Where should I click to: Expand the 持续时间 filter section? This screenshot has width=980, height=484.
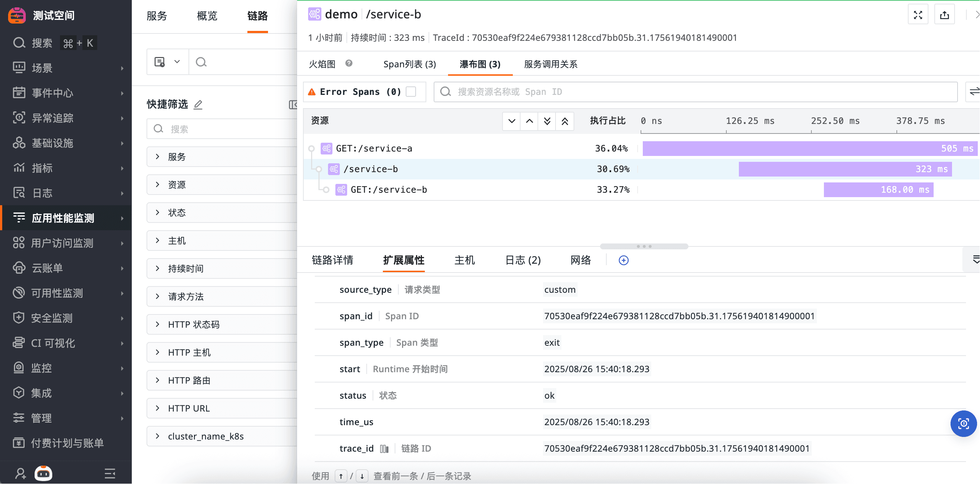pos(158,268)
